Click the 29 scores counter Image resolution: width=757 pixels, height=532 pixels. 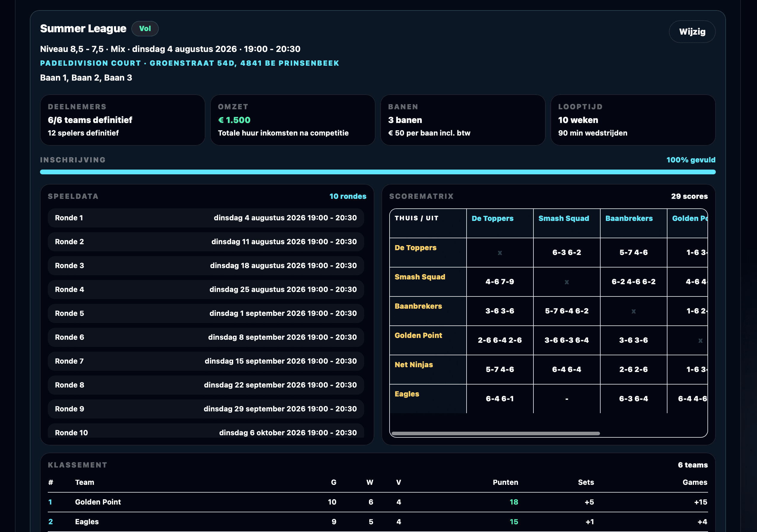tap(689, 196)
